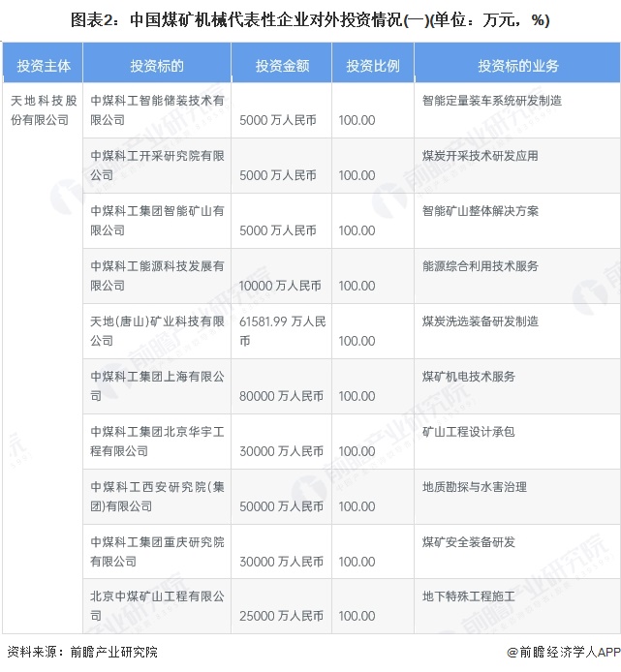The height and width of the screenshot is (672, 621).
Task: Click the 资料来源：前瞻产业研究院 source text
Action: click(81, 653)
